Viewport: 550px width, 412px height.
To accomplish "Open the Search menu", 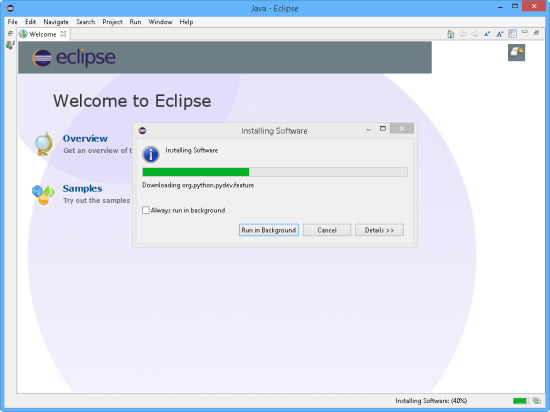I will pyautogui.click(x=86, y=22).
